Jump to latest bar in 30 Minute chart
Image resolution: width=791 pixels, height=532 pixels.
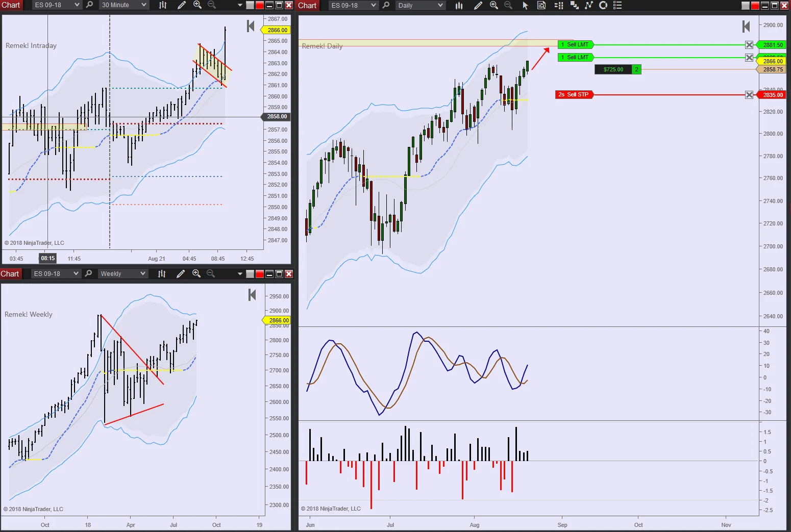251,26
